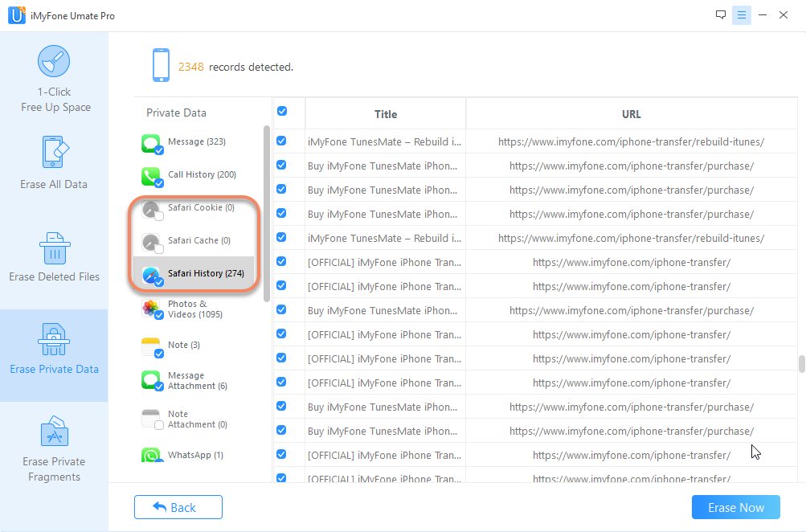
Task: Open the feedback chat bubble icon
Action: click(x=721, y=15)
